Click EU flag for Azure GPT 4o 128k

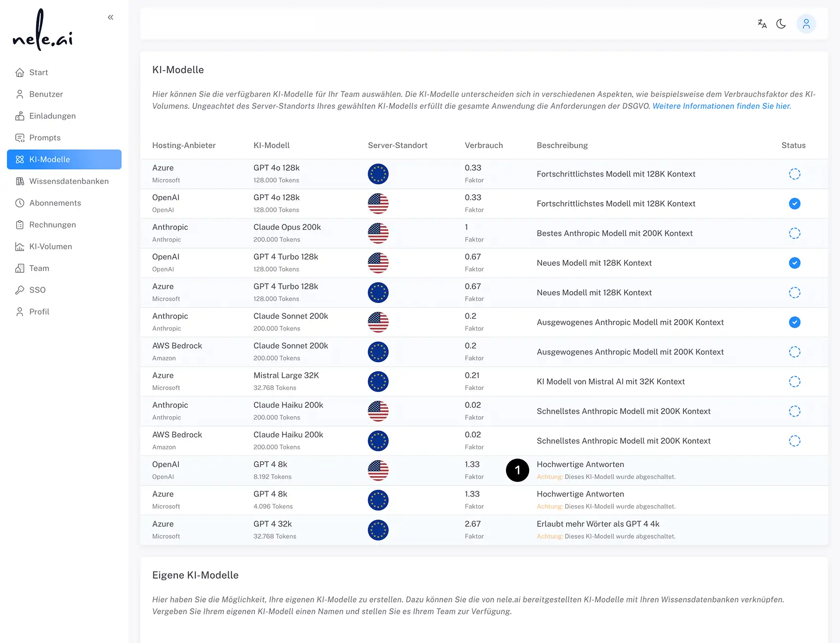coord(378,174)
